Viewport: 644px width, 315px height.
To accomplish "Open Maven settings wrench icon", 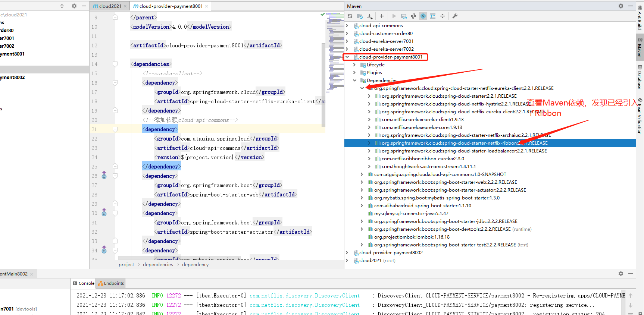I will tap(455, 16).
